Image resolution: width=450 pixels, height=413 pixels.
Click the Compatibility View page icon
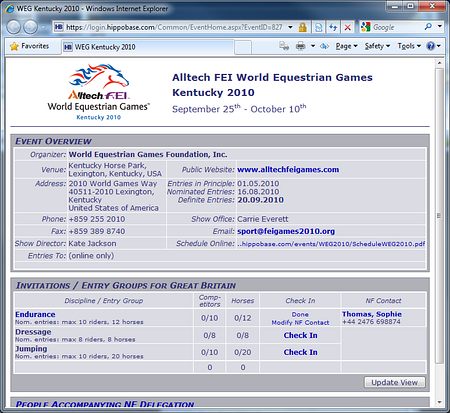tap(318, 27)
